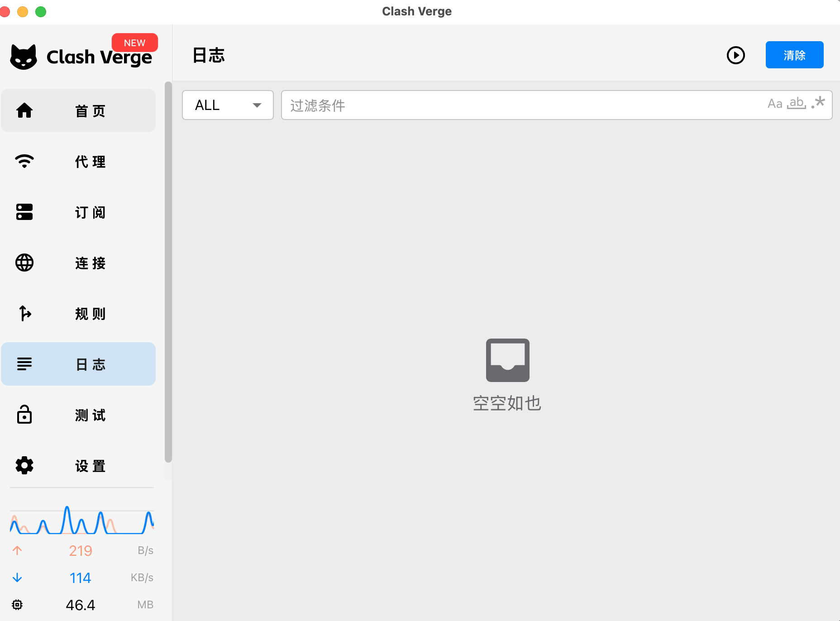840x621 pixels.
Task: Open the 首页 home page
Action: click(78, 110)
